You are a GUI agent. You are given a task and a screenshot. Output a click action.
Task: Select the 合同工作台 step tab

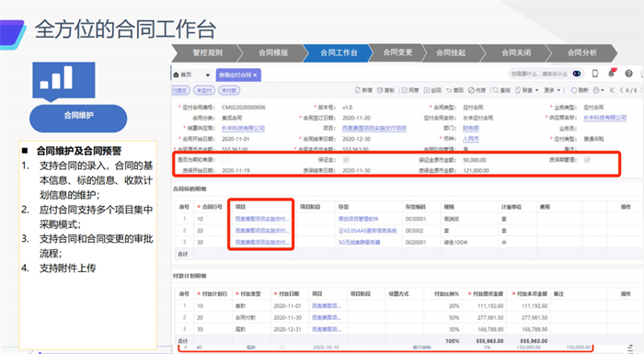point(339,53)
